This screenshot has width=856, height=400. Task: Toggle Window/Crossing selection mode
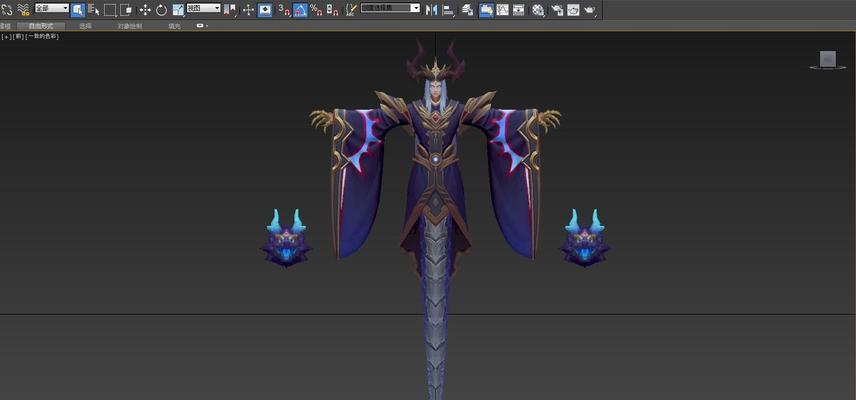point(126,9)
